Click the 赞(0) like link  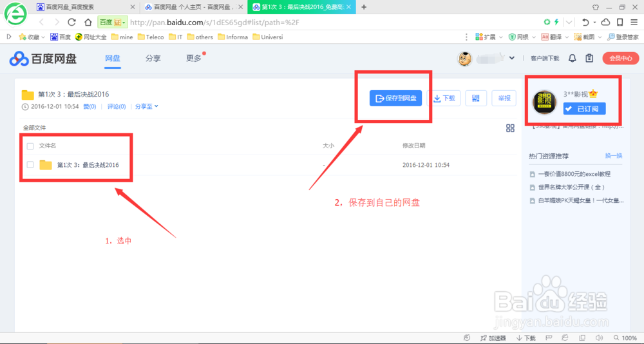pyautogui.click(x=90, y=106)
